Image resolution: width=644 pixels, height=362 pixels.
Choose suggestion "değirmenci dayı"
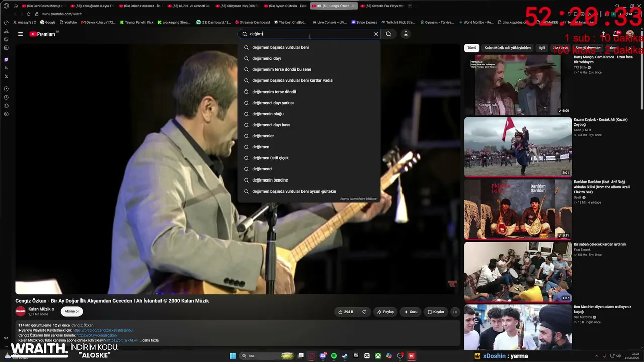click(309, 58)
